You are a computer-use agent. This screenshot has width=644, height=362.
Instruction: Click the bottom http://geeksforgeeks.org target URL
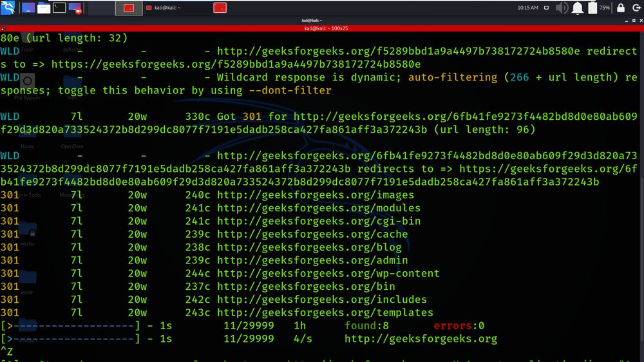click(x=421, y=339)
